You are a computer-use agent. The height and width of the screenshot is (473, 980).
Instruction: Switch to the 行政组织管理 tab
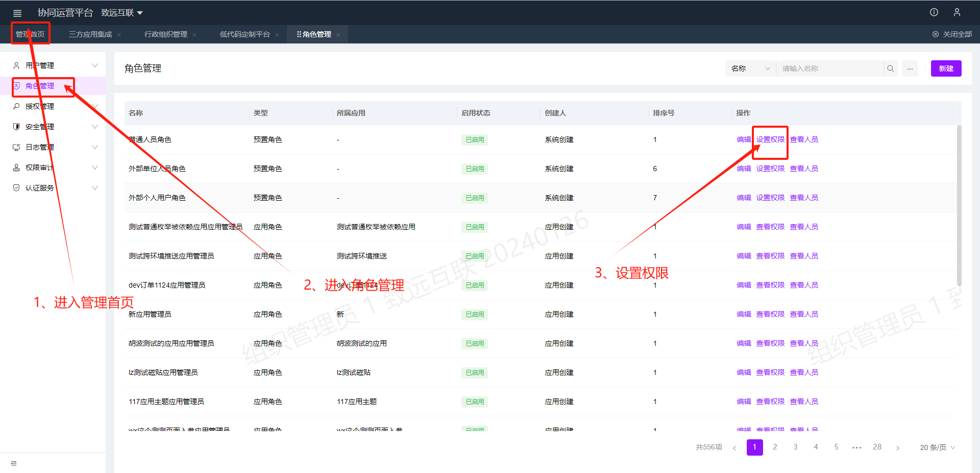pos(165,34)
